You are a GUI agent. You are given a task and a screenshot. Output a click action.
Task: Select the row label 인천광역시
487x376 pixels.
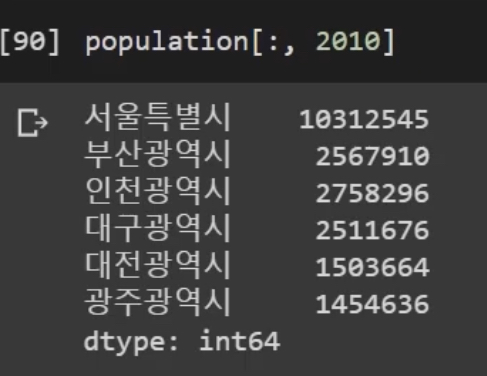[x=158, y=191]
